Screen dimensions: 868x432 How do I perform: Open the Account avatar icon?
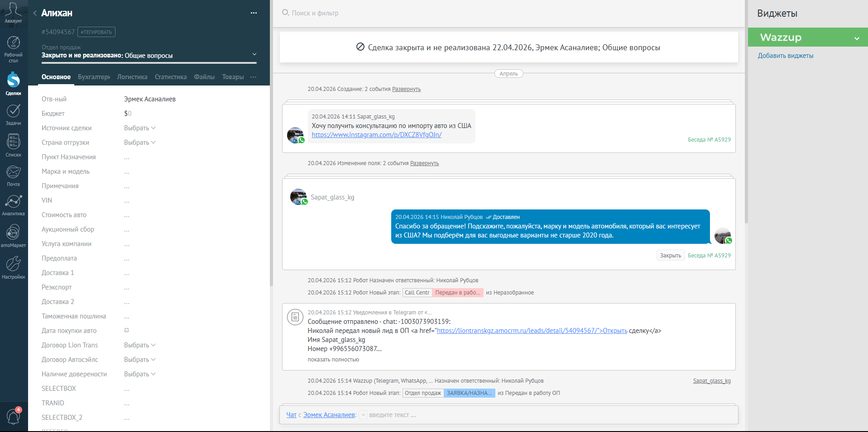(x=13, y=10)
